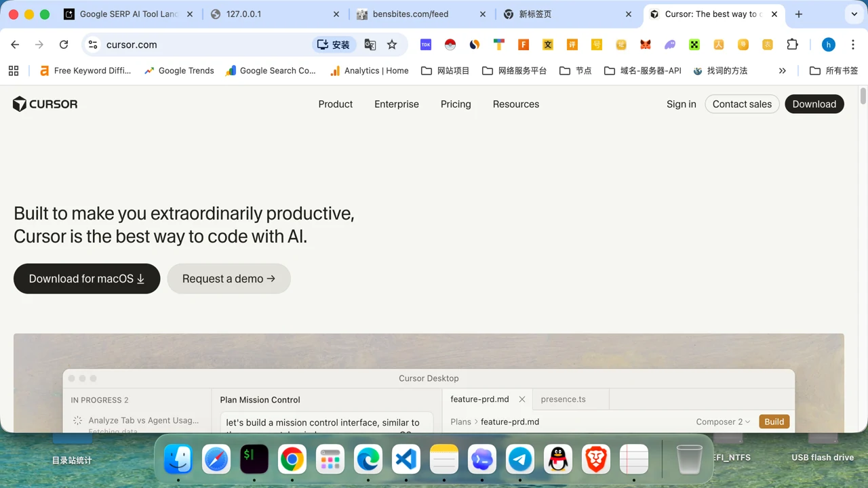Open the TDK extension icon
The height and width of the screenshot is (488, 868).
(x=426, y=45)
